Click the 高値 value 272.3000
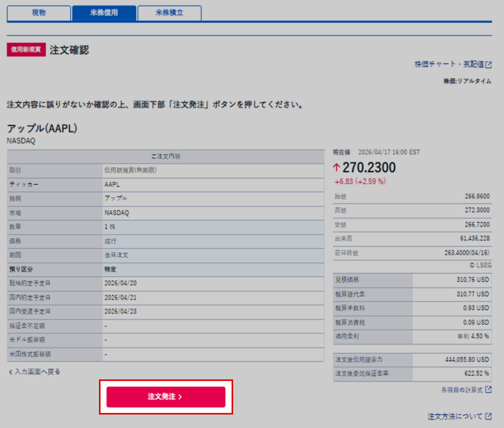 pos(477,210)
